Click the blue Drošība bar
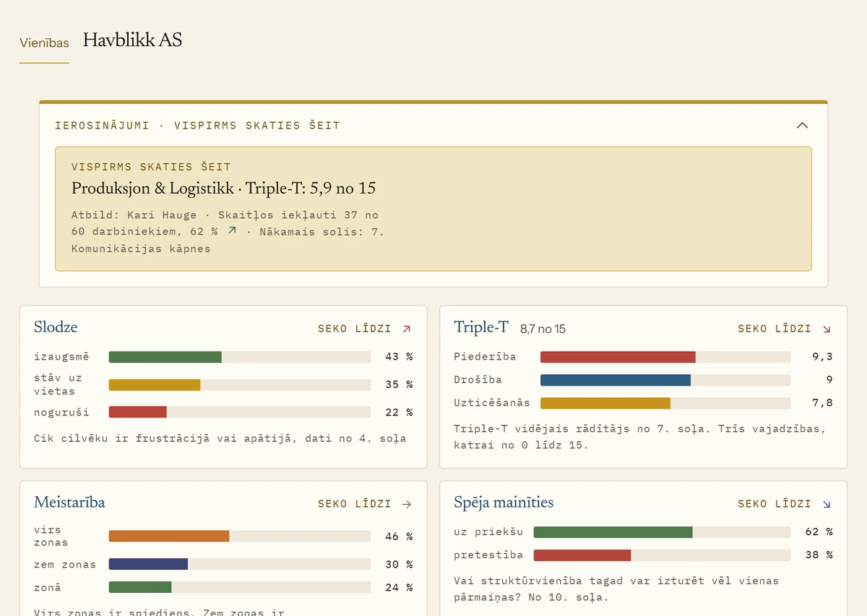Image resolution: width=867 pixels, height=616 pixels. click(616, 380)
